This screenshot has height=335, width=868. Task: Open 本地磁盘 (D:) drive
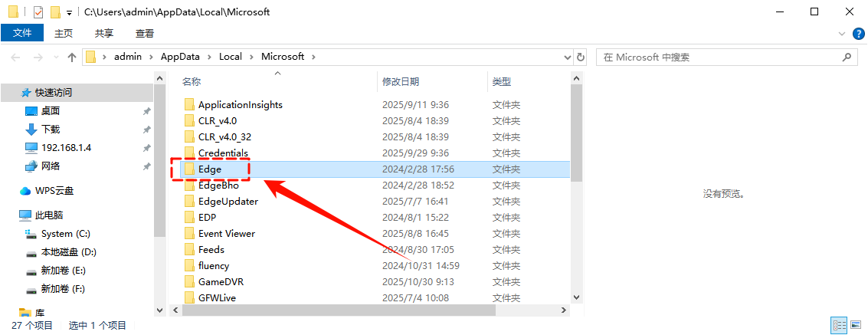(x=69, y=252)
